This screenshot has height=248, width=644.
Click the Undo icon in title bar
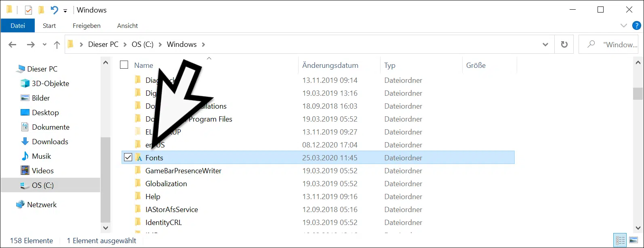coord(54,10)
